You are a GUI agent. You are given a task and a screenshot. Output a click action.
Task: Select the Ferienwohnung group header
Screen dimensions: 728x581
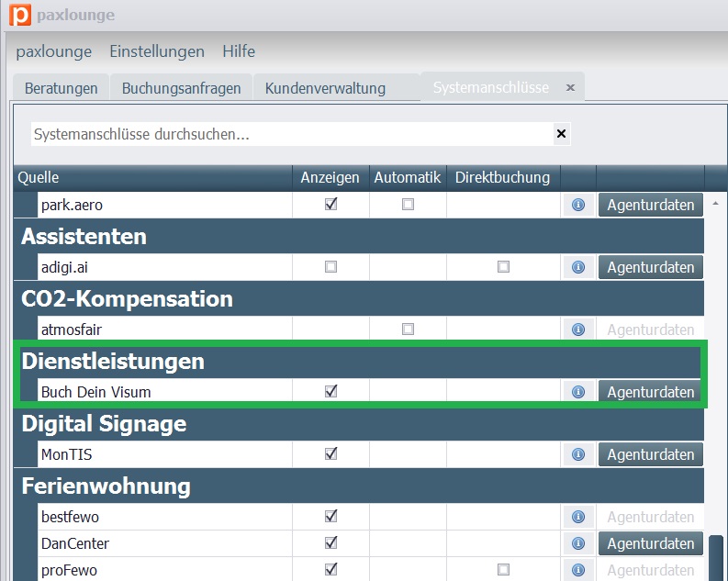pos(359,486)
